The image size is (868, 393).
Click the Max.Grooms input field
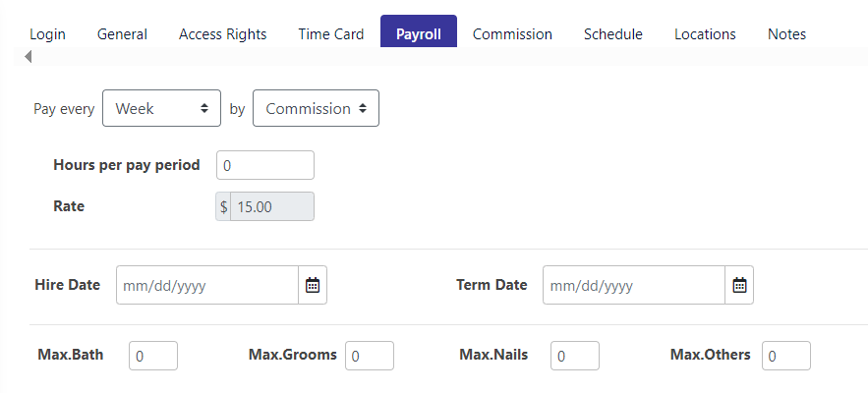[370, 356]
